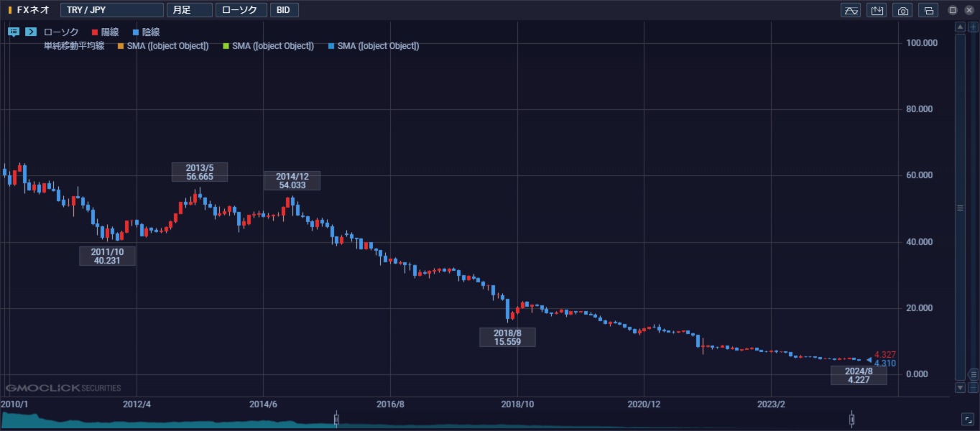Image resolution: width=980 pixels, height=431 pixels.
Task: Click the 2018/8 15.559 low price label
Action: (507, 338)
